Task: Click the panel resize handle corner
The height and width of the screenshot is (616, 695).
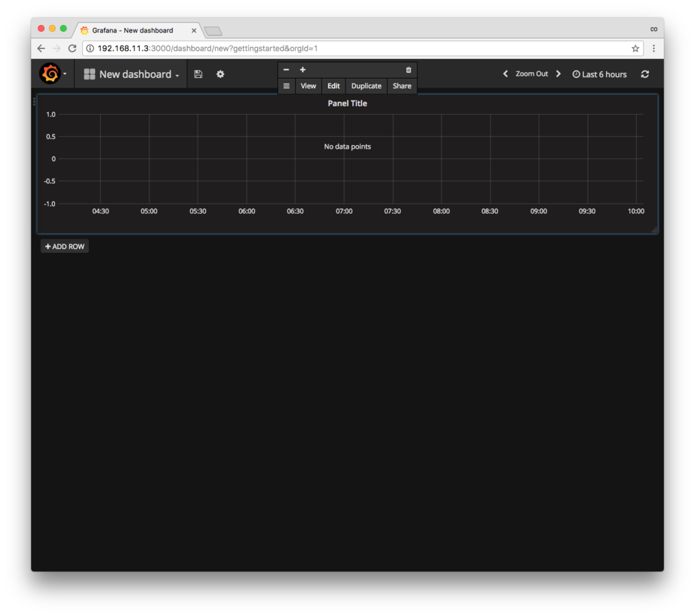Action: click(654, 229)
